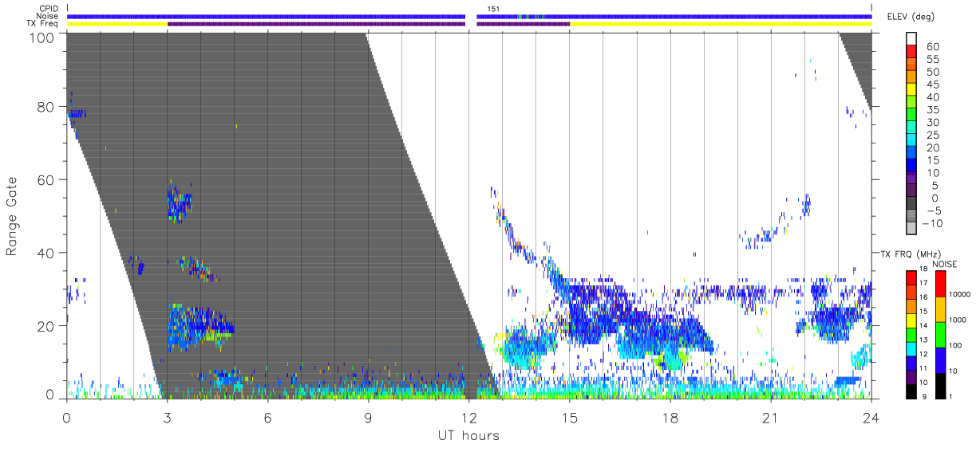Click the NOISE colorbar title
This screenshot has width=980, height=452.
tap(946, 264)
